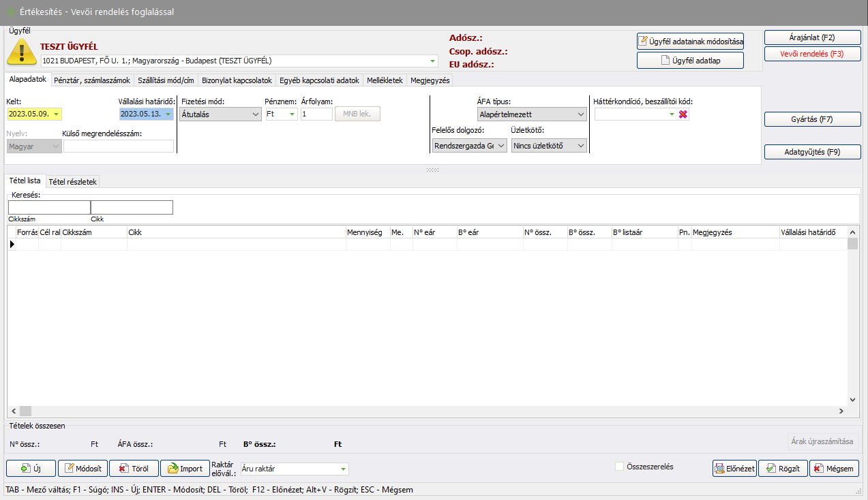
Task: Click the Töröl delete button
Action: 133,469
